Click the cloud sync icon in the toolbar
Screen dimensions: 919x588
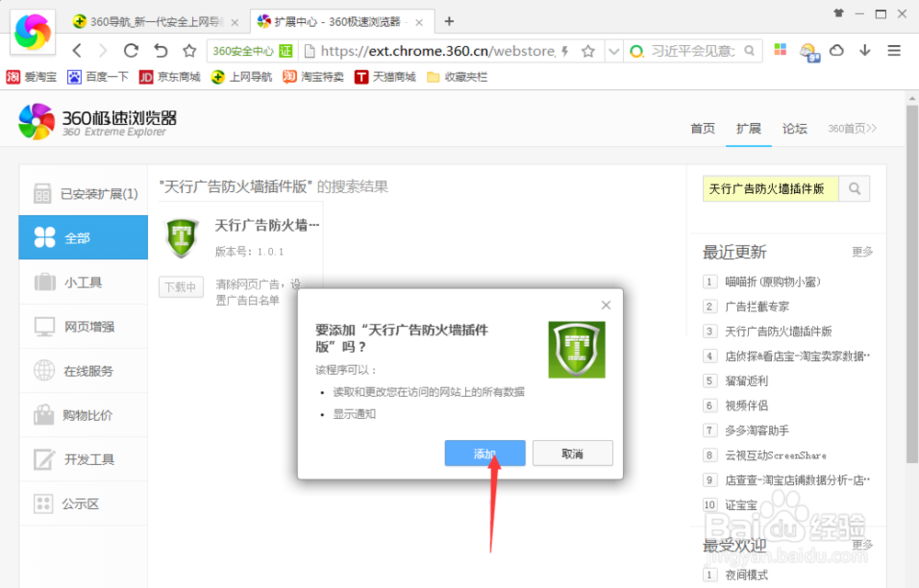pos(837,51)
